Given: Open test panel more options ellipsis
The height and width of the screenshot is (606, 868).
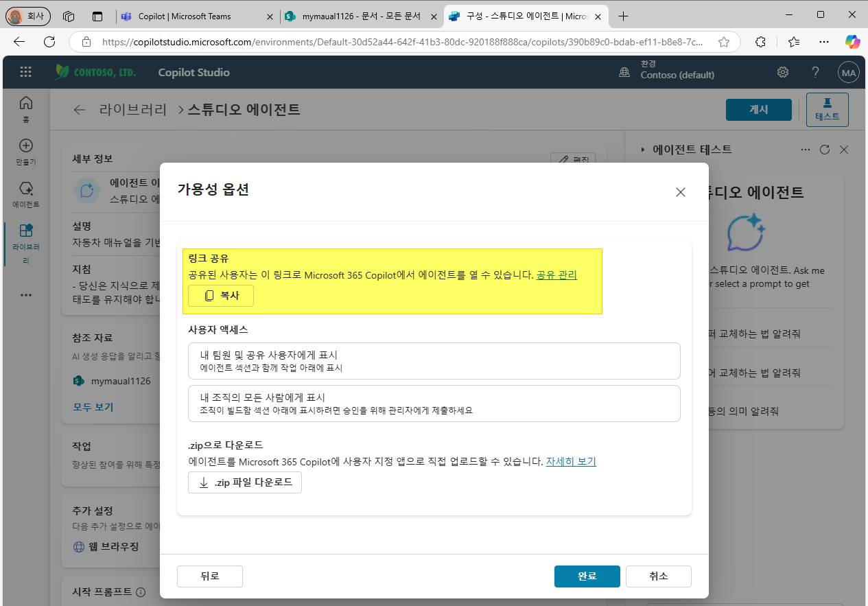Looking at the screenshot, I should [806, 149].
